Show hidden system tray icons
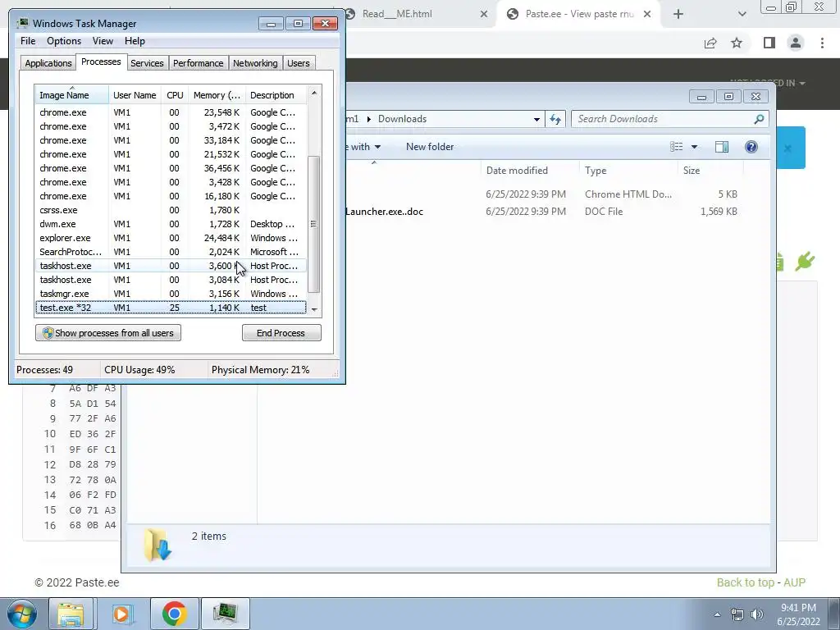Screen dimensions: 840x630 (x=717, y=614)
